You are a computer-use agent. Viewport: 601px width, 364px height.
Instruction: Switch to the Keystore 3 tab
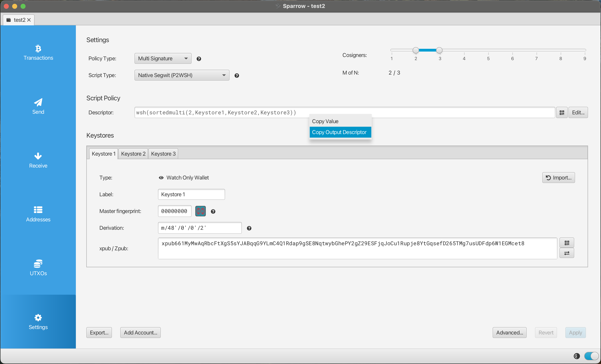click(x=163, y=154)
